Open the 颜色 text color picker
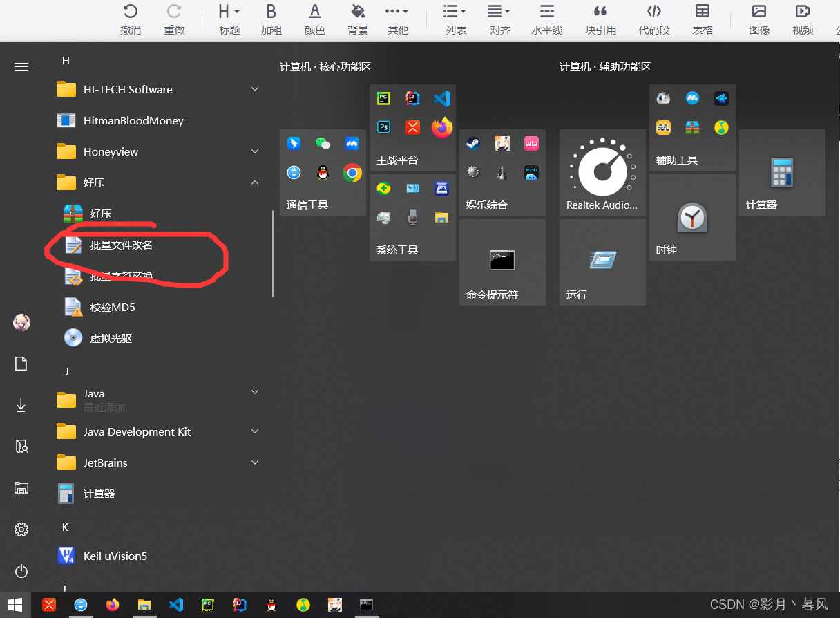The width and height of the screenshot is (840, 618). pyautogui.click(x=315, y=19)
